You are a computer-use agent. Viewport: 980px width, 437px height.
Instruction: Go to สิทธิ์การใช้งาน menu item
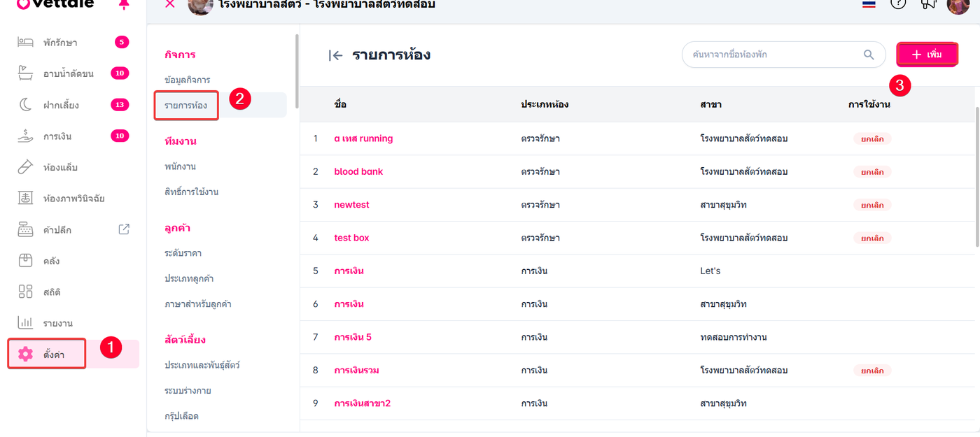pyautogui.click(x=191, y=192)
